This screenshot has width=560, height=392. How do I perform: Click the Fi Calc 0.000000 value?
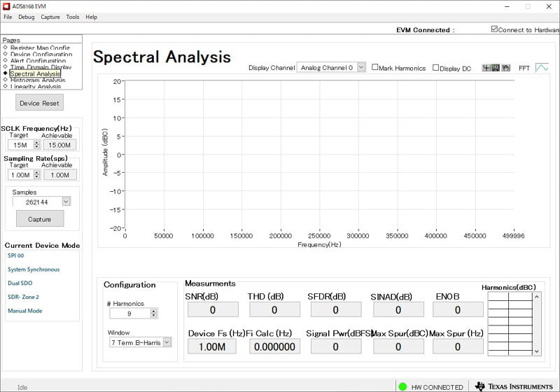tap(274, 346)
